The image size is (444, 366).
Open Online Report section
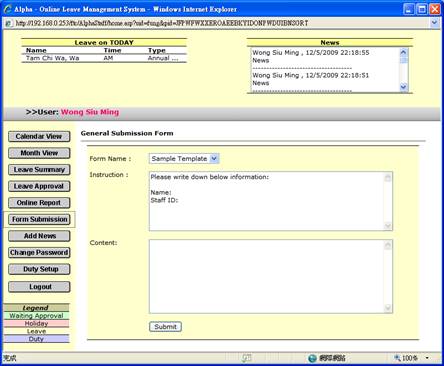tap(39, 203)
